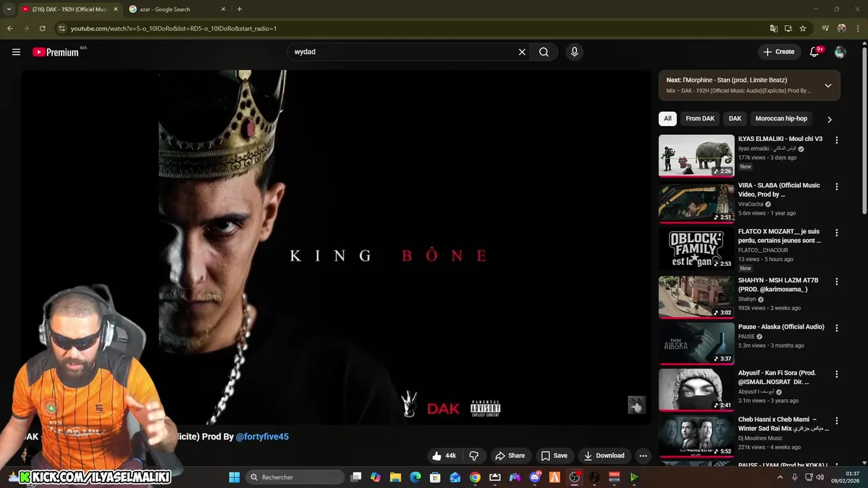Open Discord from taskbar
The width and height of the screenshot is (868, 488).
(x=535, y=477)
